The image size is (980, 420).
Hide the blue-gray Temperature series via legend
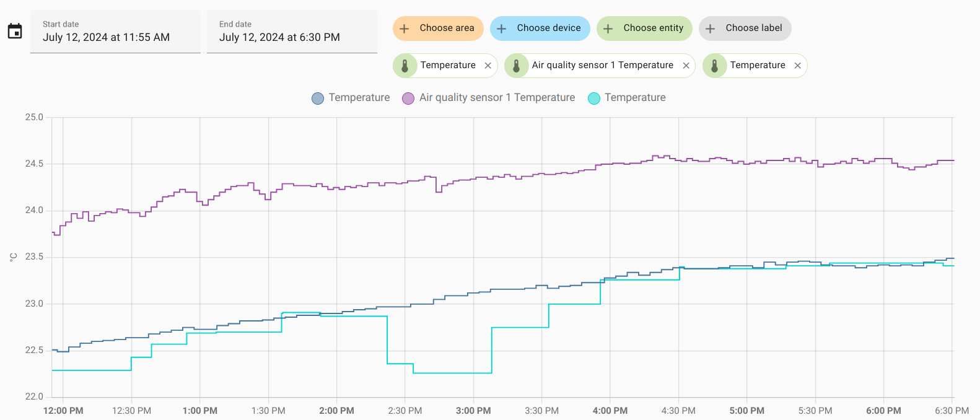coord(318,98)
